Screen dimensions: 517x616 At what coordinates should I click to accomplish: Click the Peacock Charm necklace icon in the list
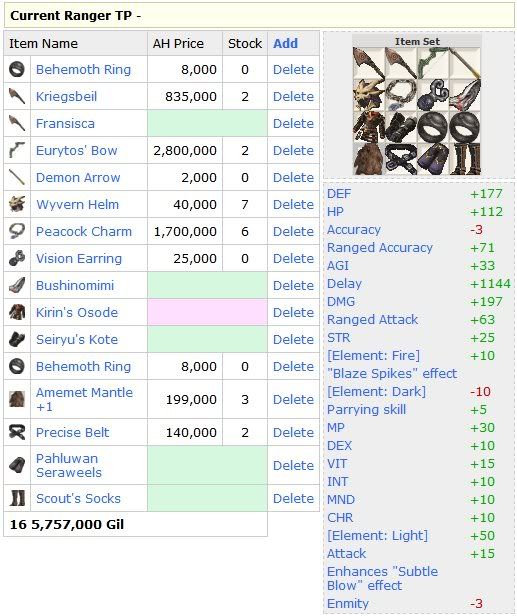pos(17,231)
